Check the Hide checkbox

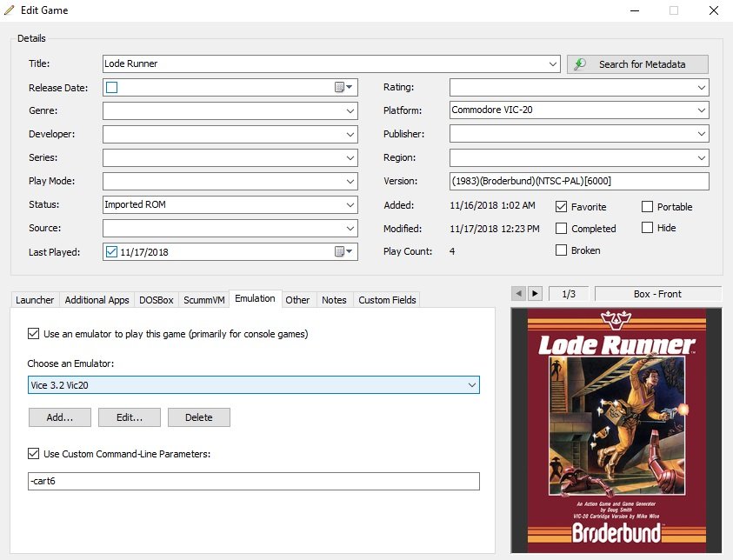647,228
